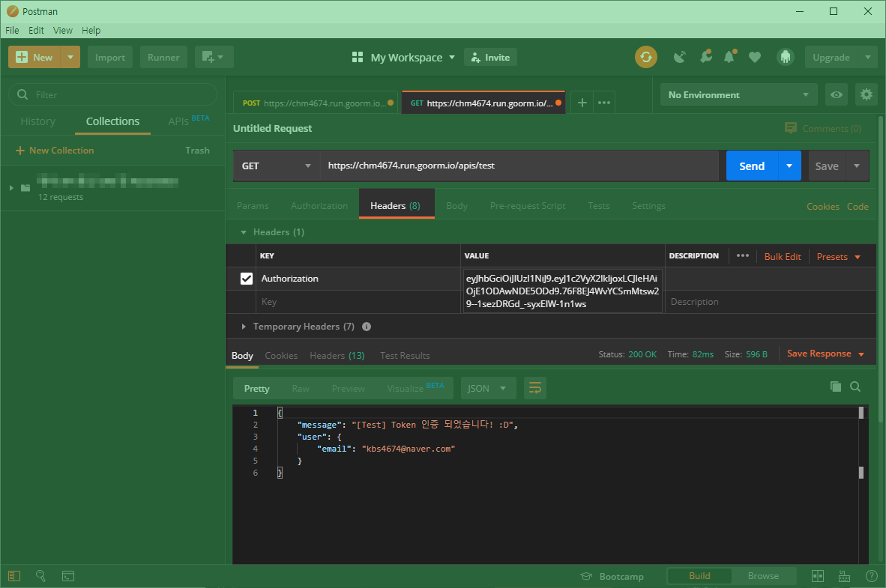Click Bulk Edit link
The height and width of the screenshot is (588, 886).
[783, 256]
